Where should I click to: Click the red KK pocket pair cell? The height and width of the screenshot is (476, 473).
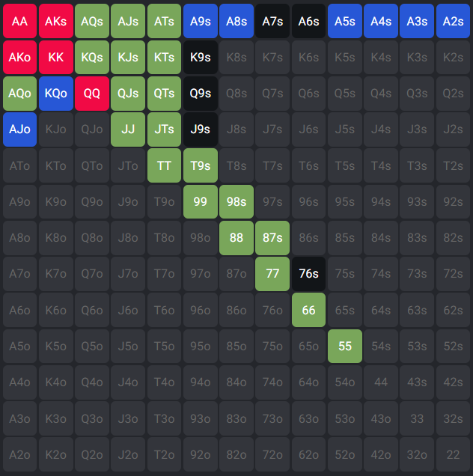[56, 57]
